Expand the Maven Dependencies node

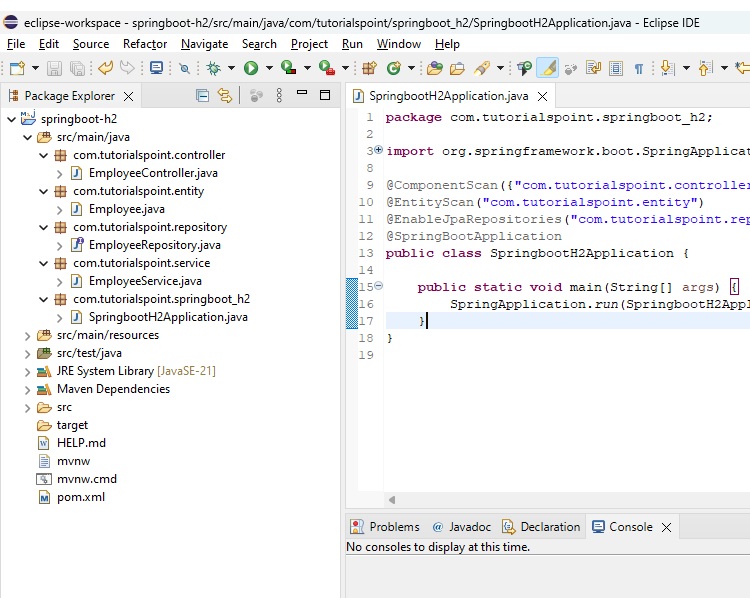[x=27, y=389]
